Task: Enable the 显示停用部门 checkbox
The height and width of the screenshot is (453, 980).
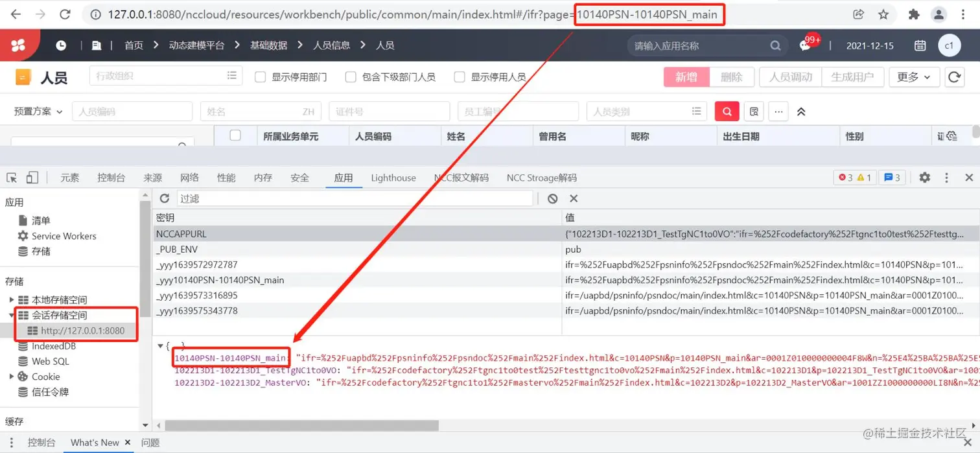Action: click(x=260, y=76)
